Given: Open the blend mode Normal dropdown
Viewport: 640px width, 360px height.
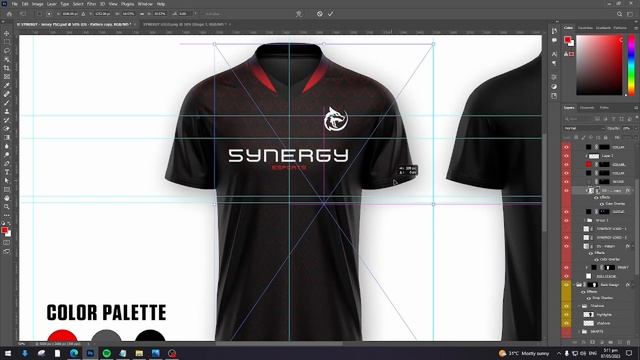Looking at the screenshot, I should point(584,128).
